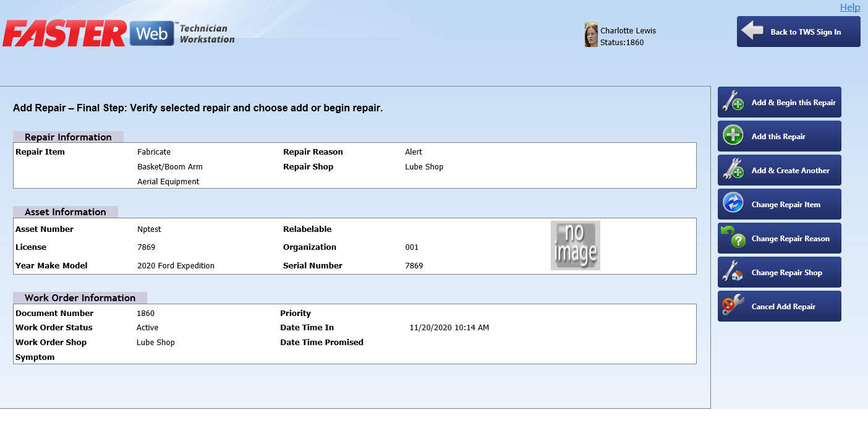This screenshot has width=868, height=423.
Task: Select the Work Order Information section header
Action: [x=80, y=298]
